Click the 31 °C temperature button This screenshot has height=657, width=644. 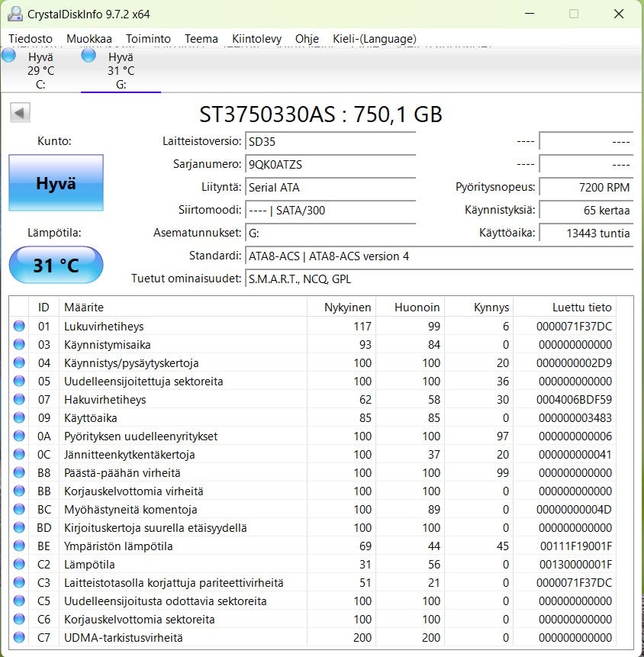pyautogui.click(x=56, y=266)
